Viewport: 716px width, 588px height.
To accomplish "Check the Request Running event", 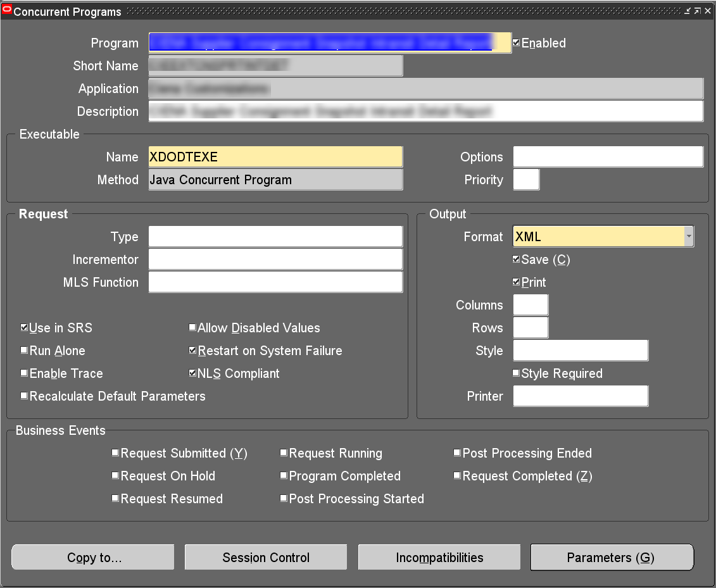I will [x=284, y=453].
